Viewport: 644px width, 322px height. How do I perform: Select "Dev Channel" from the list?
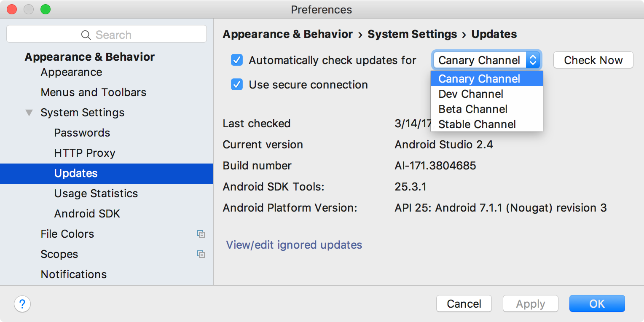(x=470, y=94)
